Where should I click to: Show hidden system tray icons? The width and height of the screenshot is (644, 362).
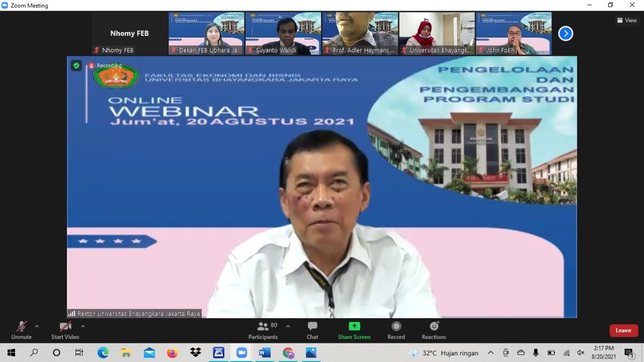491,352
